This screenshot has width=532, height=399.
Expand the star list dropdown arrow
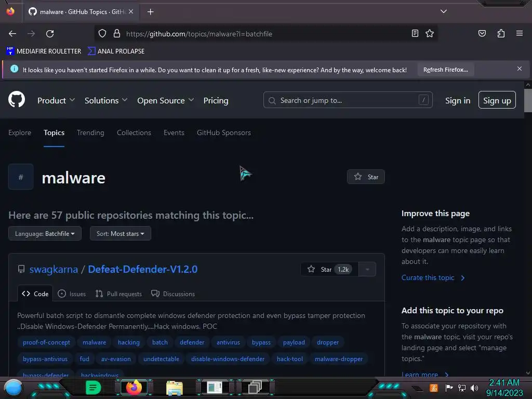[x=367, y=270]
